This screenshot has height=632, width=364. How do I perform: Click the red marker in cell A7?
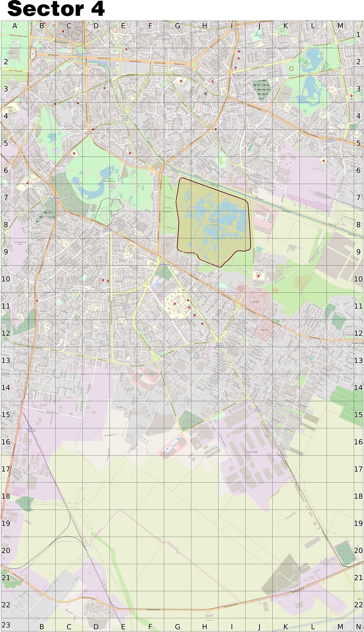27,183
